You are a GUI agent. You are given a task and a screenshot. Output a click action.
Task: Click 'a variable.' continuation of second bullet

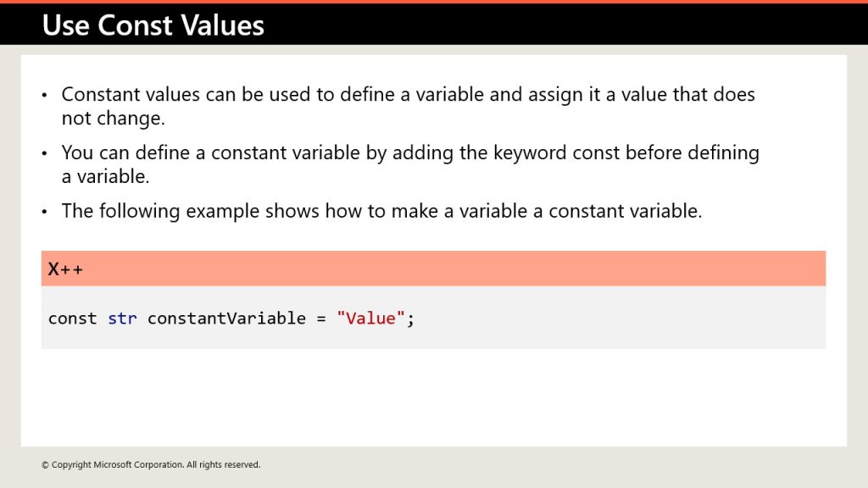105,176
